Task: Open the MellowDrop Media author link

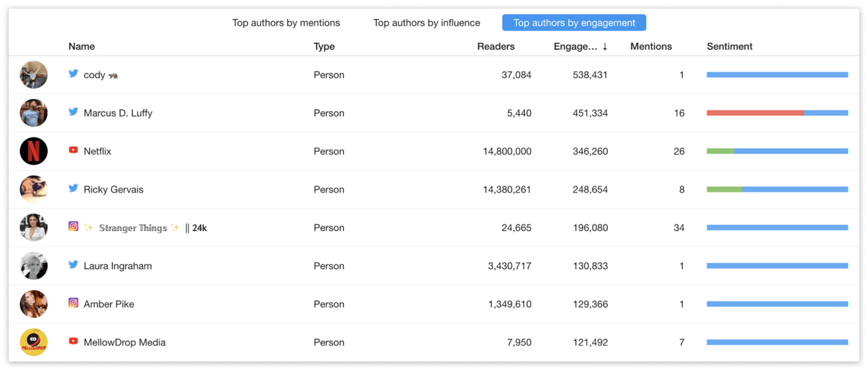Action: tap(124, 343)
